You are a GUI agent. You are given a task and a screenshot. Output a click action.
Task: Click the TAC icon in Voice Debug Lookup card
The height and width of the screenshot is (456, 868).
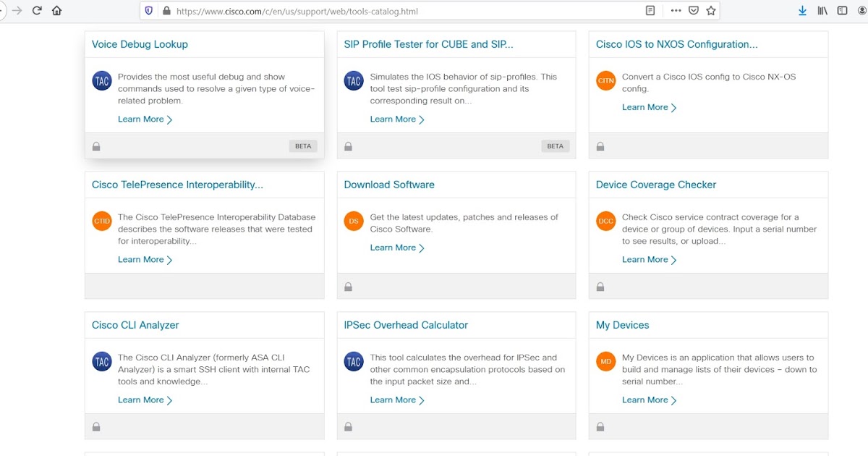[102, 81]
